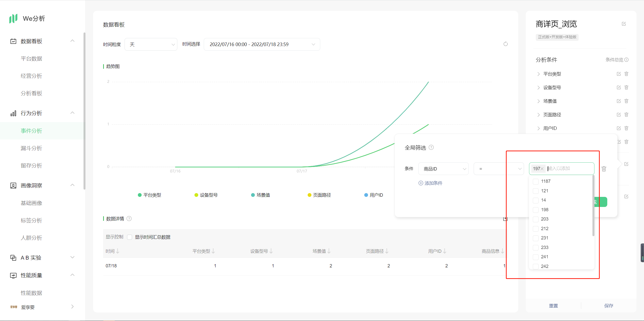Open 漏斗分析 in the sidebar
This screenshot has height=321, width=644.
pyautogui.click(x=31, y=148)
